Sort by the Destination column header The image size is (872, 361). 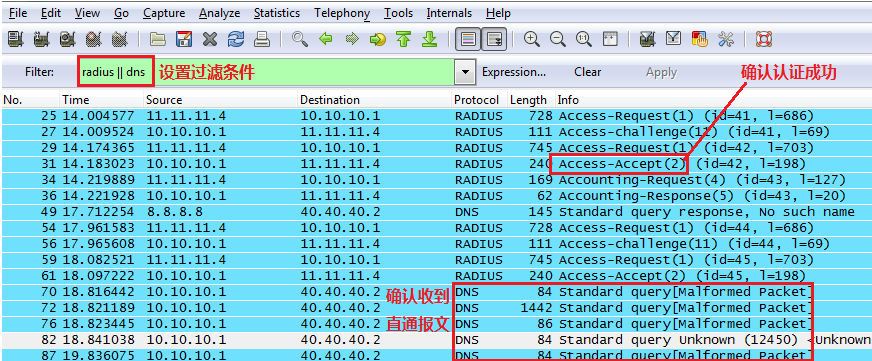(x=374, y=100)
